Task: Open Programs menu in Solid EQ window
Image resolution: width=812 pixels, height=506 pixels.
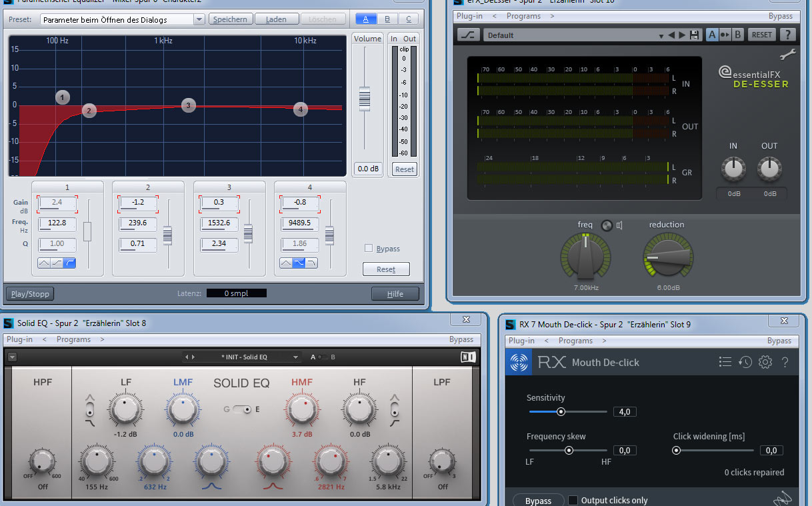Action: point(74,339)
